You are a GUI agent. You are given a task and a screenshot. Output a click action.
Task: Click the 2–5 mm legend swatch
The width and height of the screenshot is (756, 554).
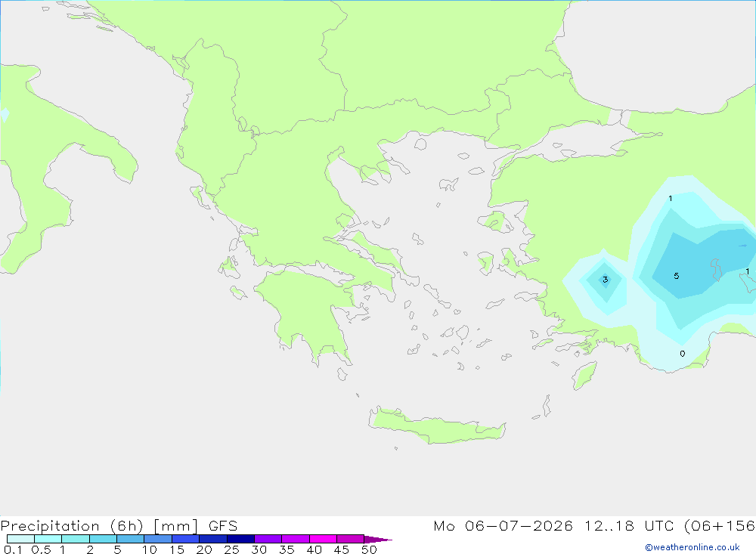[x=103, y=539]
